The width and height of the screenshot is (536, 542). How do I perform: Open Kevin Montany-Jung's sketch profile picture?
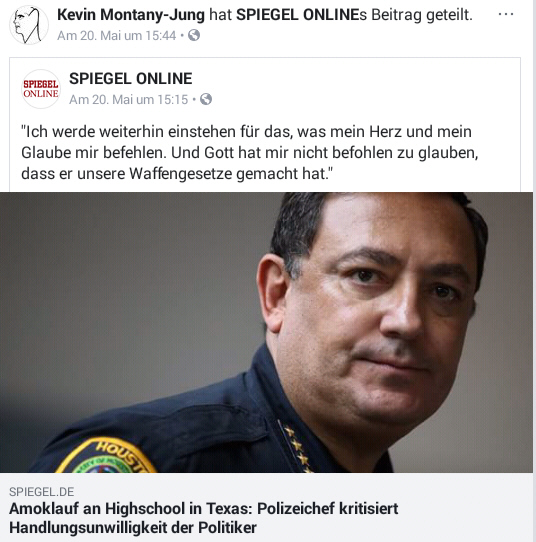point(29,25)
